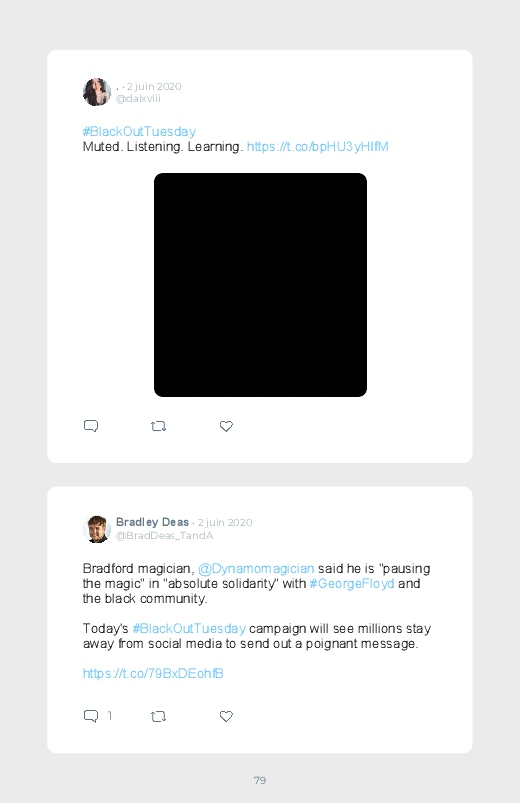This screenshot has width=520, height=803.
Task: Like the #BlackOutTuesday tweet by @daixviii
Action: (x=226, y=426)
